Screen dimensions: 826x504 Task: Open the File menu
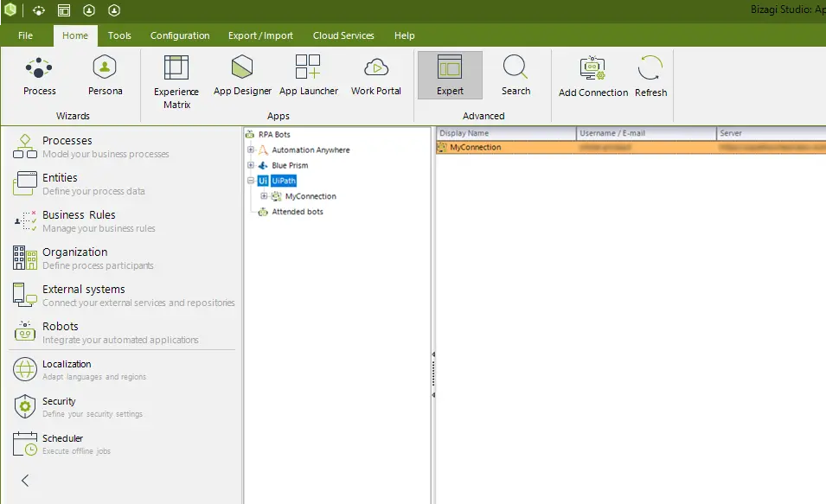click(x=25, y=35)
